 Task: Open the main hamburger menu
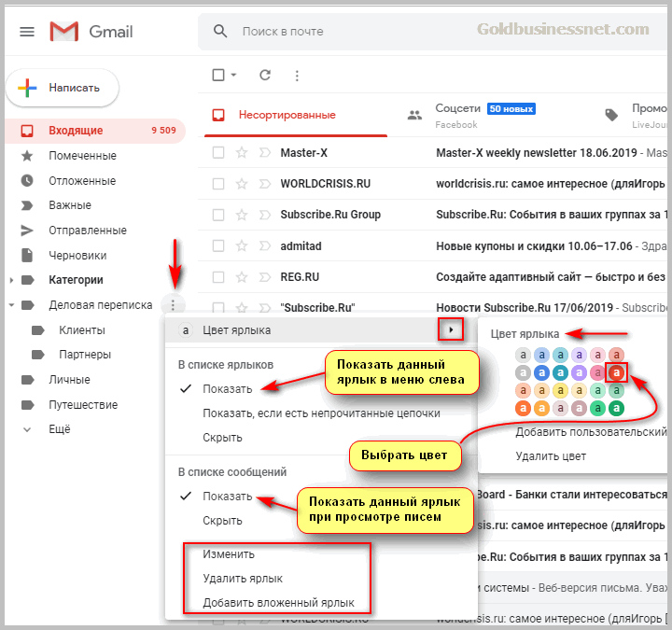coord(27,32)
